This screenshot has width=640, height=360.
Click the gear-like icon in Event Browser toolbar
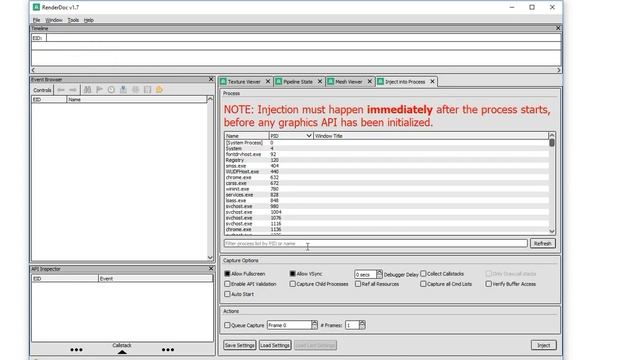[x=135, y=90]
